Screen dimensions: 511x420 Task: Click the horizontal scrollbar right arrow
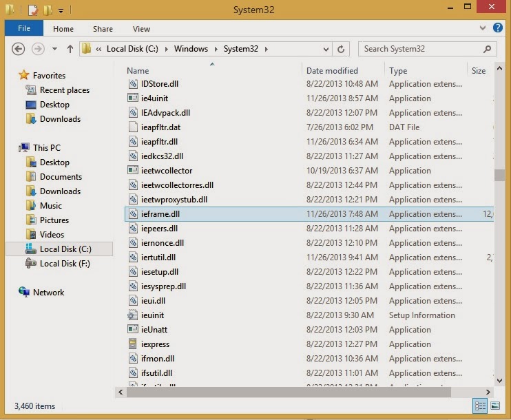[x=488, y=392]
